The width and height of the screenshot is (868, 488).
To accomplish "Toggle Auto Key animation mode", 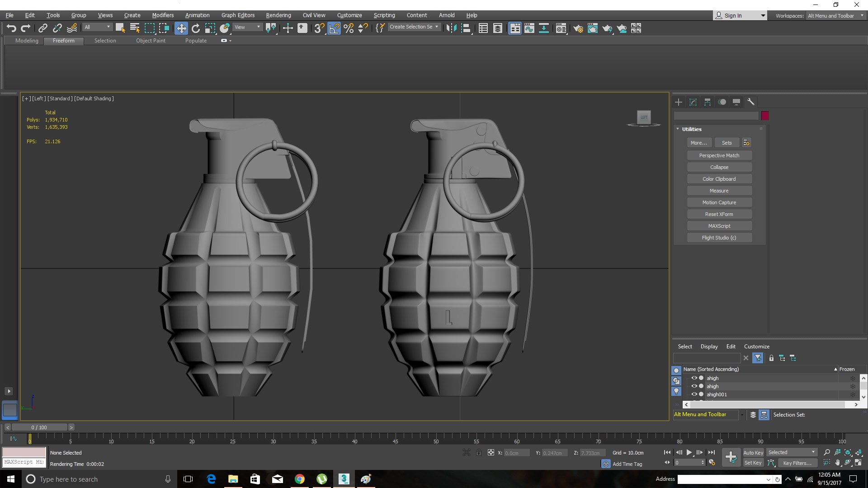I will (753, 452).
